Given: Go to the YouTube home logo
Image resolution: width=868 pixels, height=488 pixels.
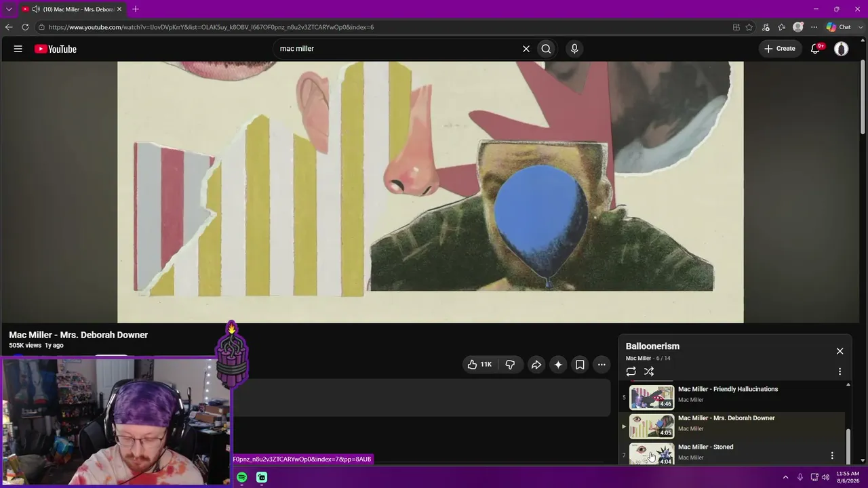Looking at the screenshot, I should pyautogui.click(x=56, y=49).
